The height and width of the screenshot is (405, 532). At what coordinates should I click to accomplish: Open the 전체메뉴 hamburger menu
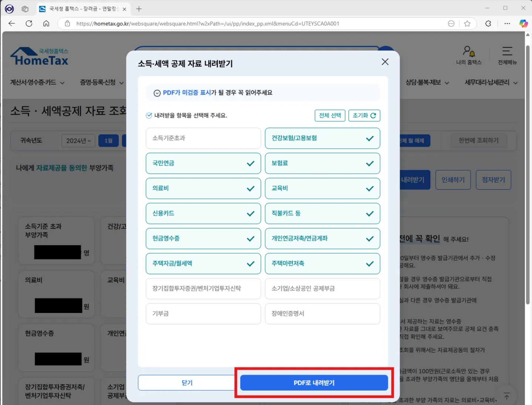click(x=507, y=55)
